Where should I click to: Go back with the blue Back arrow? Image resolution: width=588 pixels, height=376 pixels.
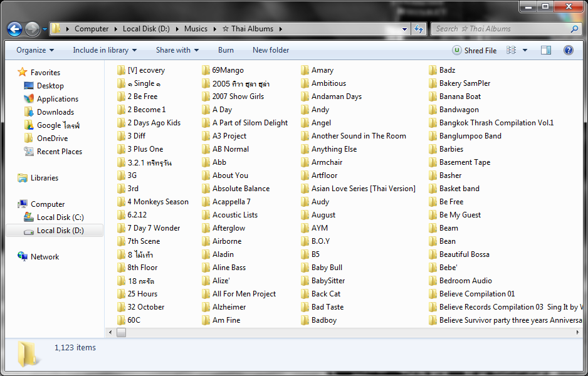pyautogui.click(x=14, y=29)
